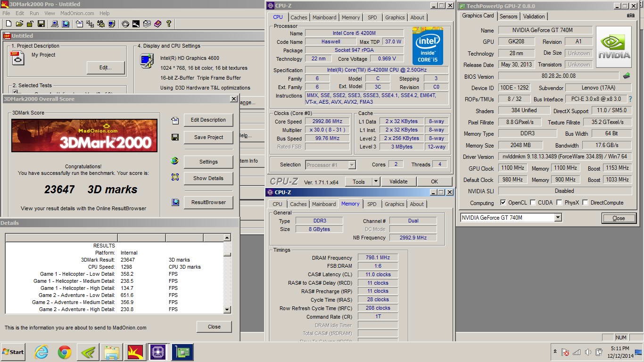Click OK button in CPU-Z
This screenshot has height=362, width=644.
click(435, 181)
